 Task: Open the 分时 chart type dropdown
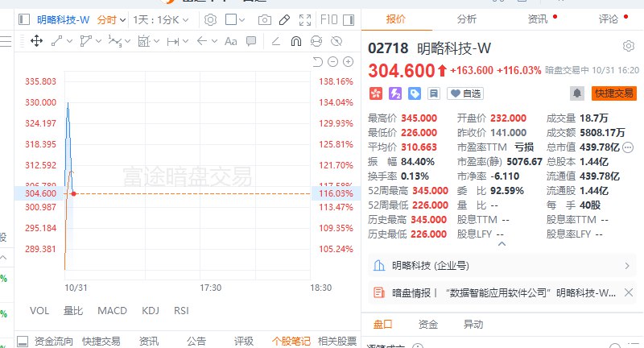111,19
